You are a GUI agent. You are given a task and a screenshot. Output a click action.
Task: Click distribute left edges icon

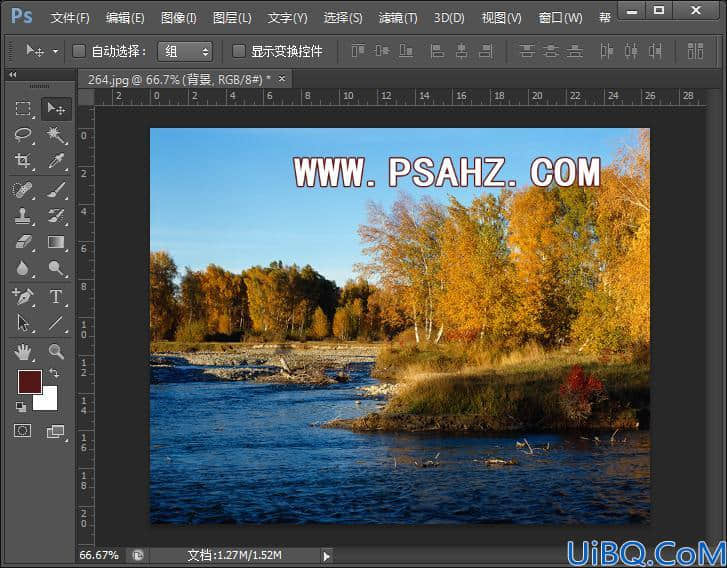(607, 51)
